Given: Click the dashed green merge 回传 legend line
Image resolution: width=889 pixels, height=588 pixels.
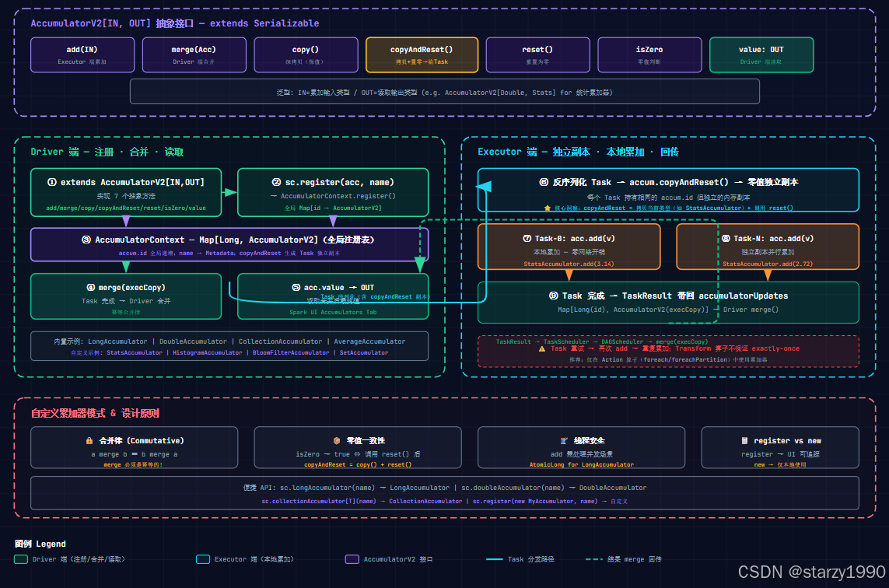Looking at the screenshot, I should click(593, 559).
